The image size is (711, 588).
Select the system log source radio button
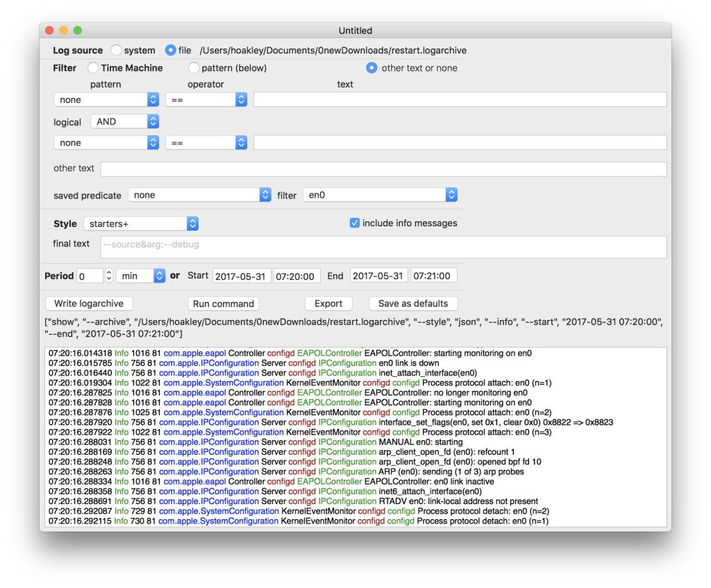(117, 50)
